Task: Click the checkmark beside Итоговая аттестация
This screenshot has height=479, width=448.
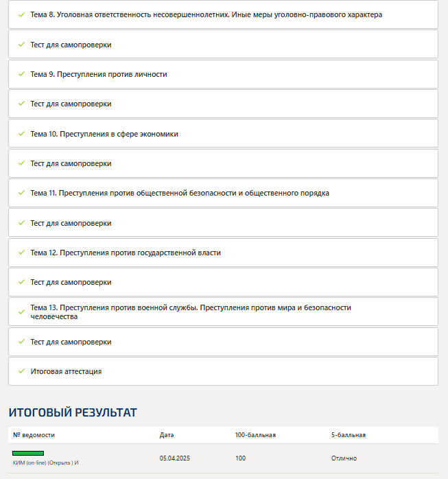Action: pos(21,371)
